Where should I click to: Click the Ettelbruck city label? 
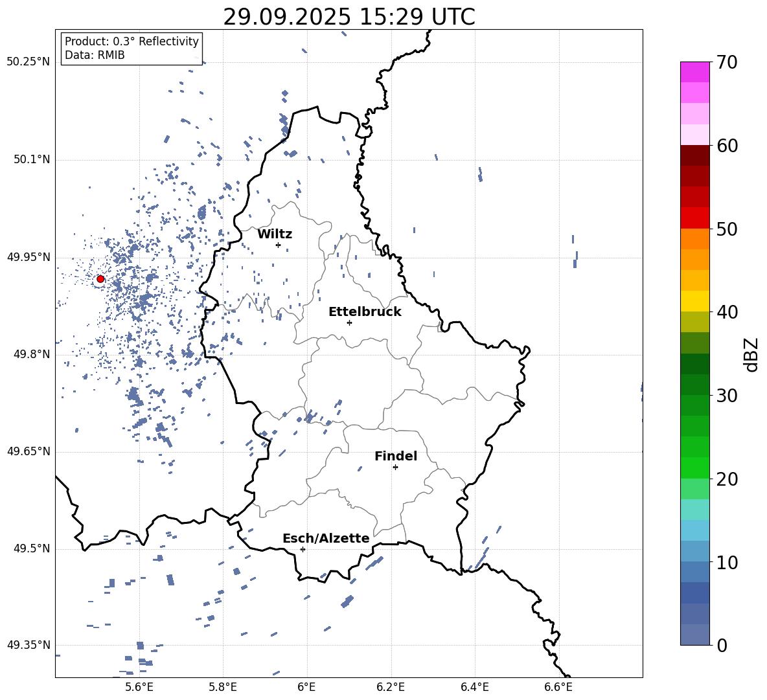(x=365, y=312)
